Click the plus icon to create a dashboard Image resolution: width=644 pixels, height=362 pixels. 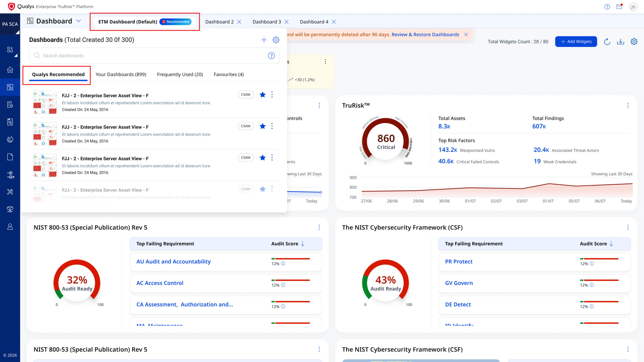[264, 40]
